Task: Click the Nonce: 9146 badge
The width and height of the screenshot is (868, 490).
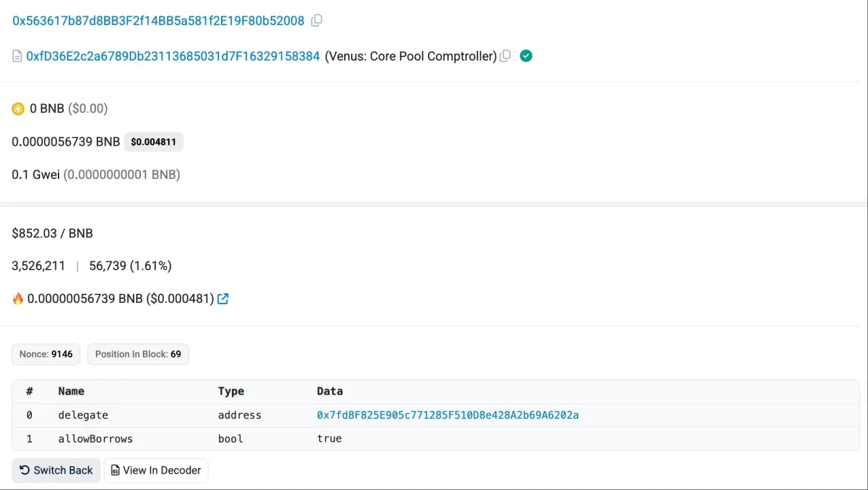Action: [x=46, y=354]
